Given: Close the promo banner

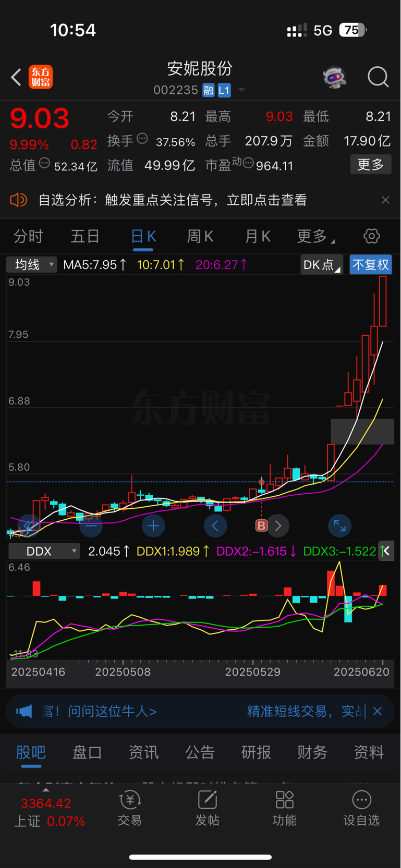Looking at the screenshot, I should coord(378,711).
